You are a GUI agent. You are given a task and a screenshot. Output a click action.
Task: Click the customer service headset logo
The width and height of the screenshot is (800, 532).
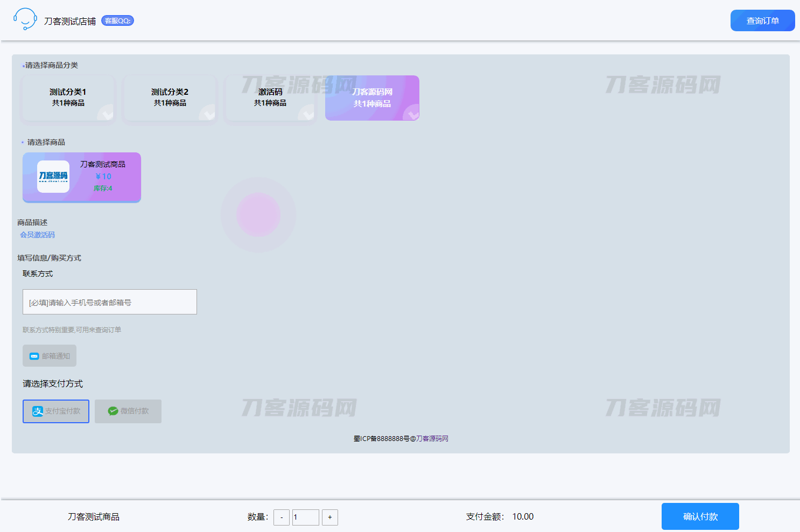pyautogui.click(x=25, y=19)
